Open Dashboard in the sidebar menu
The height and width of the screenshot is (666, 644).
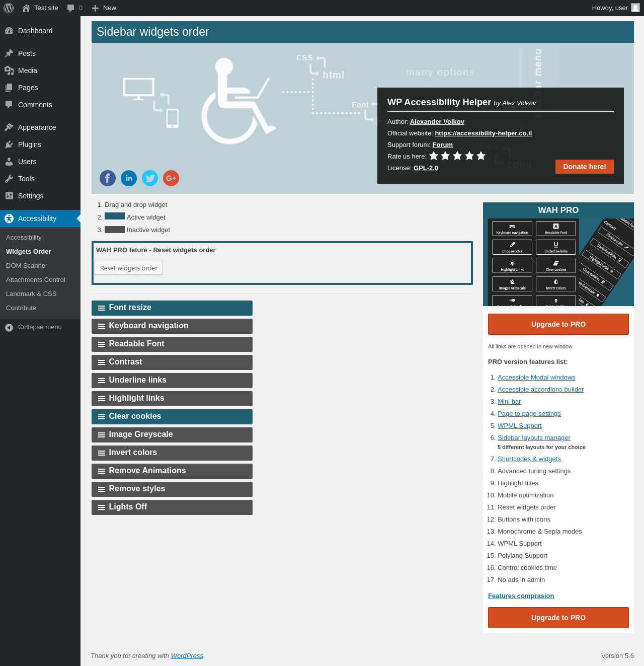point(40,31)
